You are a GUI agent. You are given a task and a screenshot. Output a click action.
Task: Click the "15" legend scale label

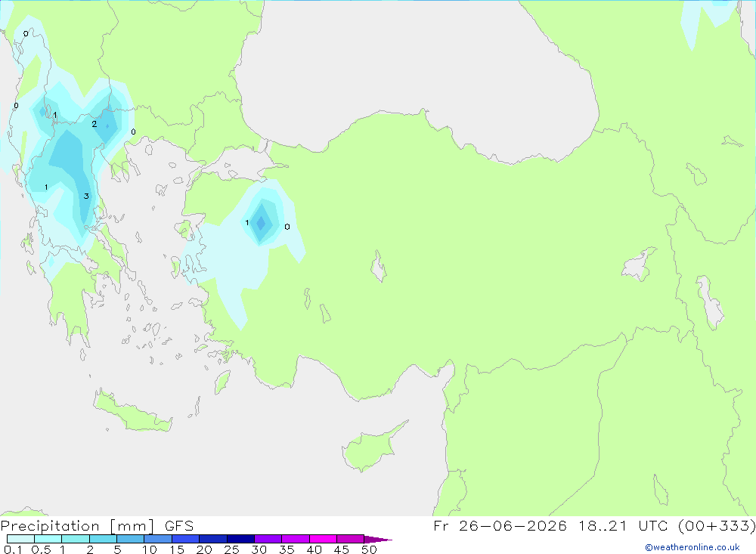pos(177,549)
